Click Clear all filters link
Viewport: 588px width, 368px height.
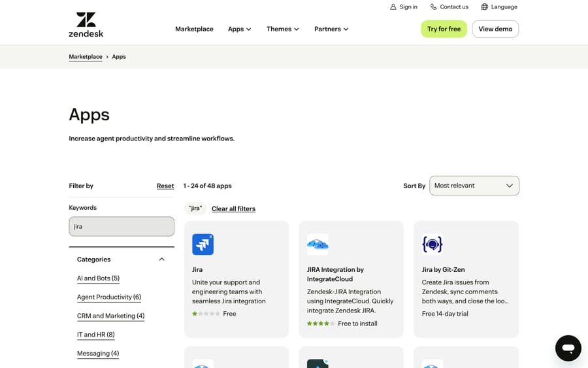pyautogui.click(x=233, y=209)
